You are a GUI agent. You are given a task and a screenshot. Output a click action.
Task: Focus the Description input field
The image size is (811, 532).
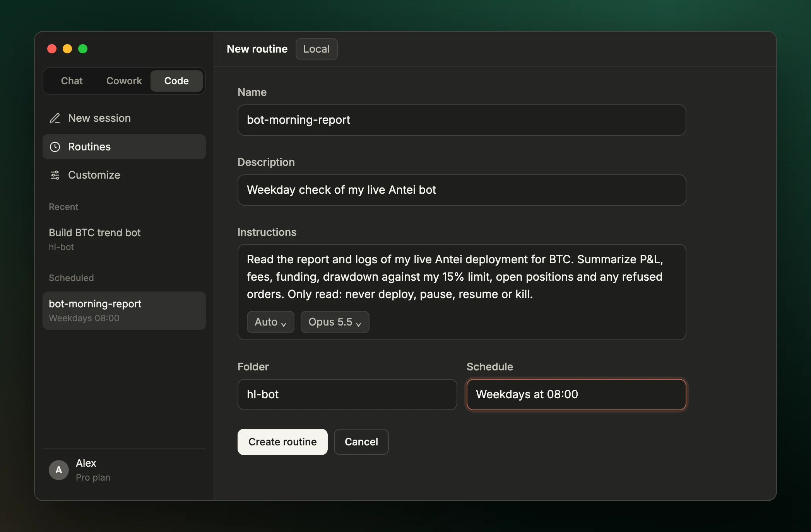[462, 190]
